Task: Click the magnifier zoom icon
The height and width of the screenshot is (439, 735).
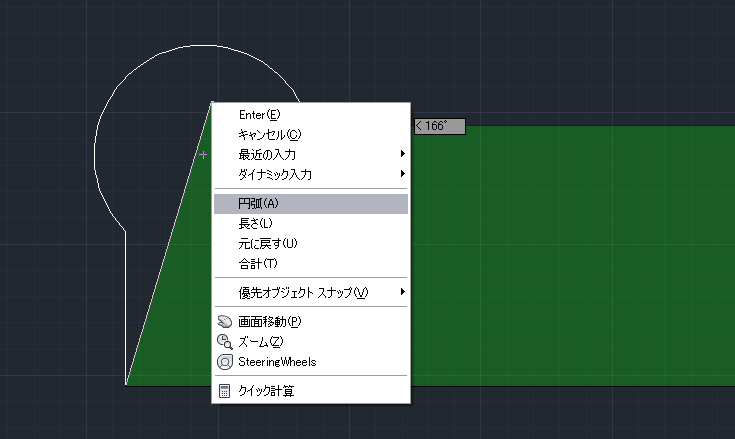Action: click(x=225, y=342)
